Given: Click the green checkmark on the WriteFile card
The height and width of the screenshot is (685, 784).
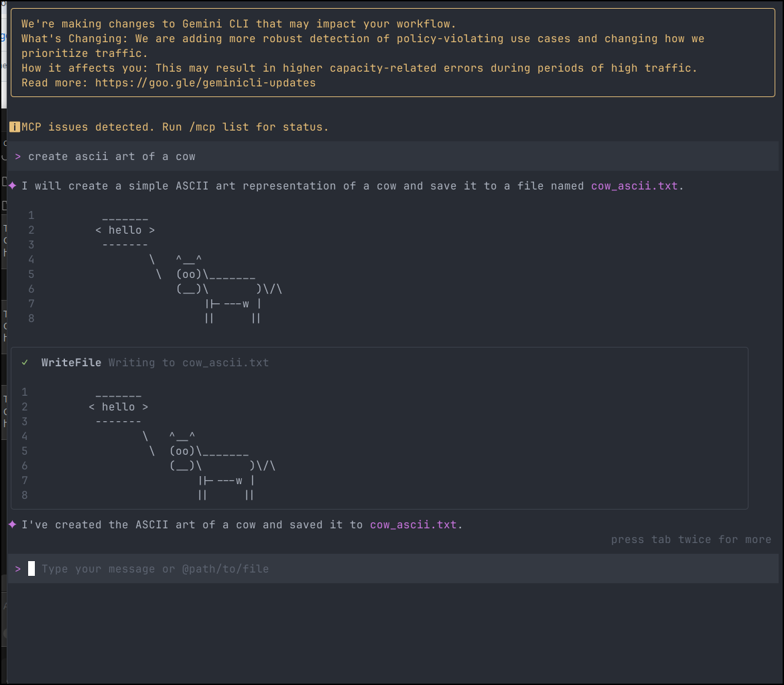Looking at the screenshot, I should (25, 362).
